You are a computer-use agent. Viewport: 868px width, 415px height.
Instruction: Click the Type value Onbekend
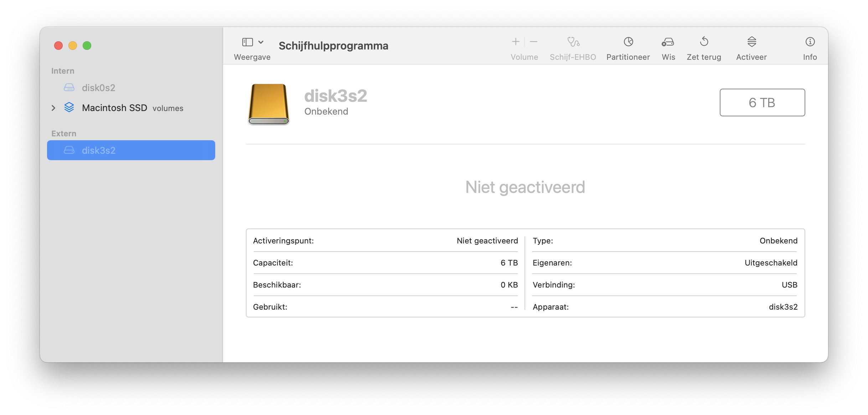pyautogui.click(x=779, y=241)
